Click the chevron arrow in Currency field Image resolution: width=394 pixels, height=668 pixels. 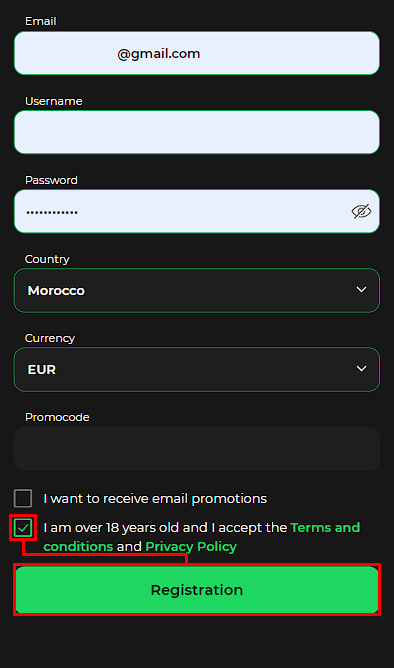point(361,369)
